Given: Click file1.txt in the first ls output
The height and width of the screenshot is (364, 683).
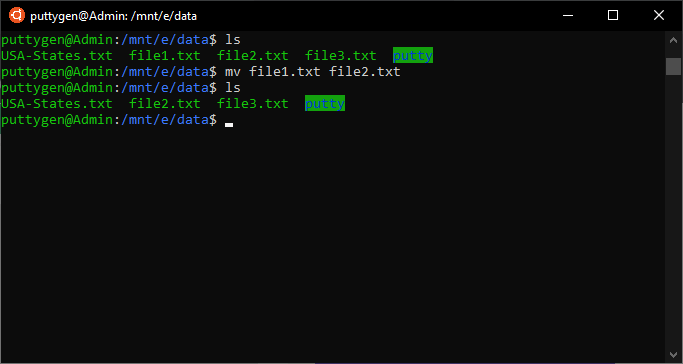Looking at the screenshot, I should coord(165,56).
